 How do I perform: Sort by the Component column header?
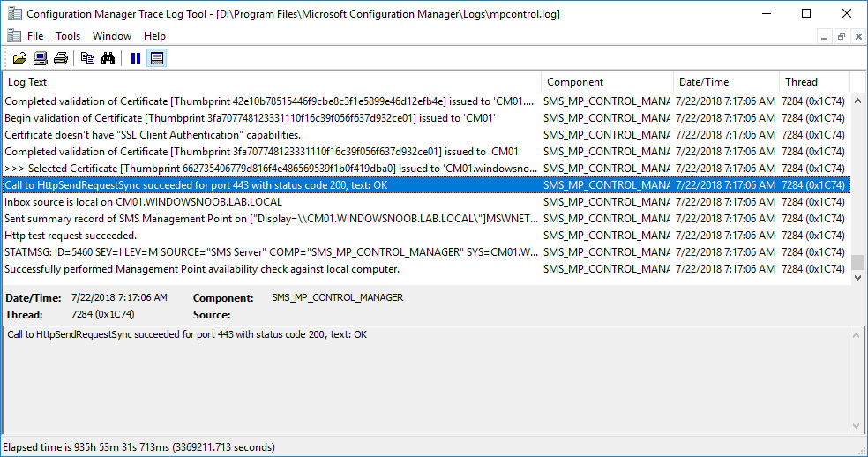[607, 82]
